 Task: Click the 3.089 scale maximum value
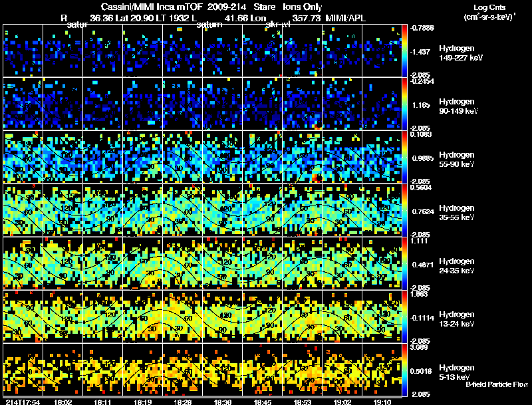(420, 347)
